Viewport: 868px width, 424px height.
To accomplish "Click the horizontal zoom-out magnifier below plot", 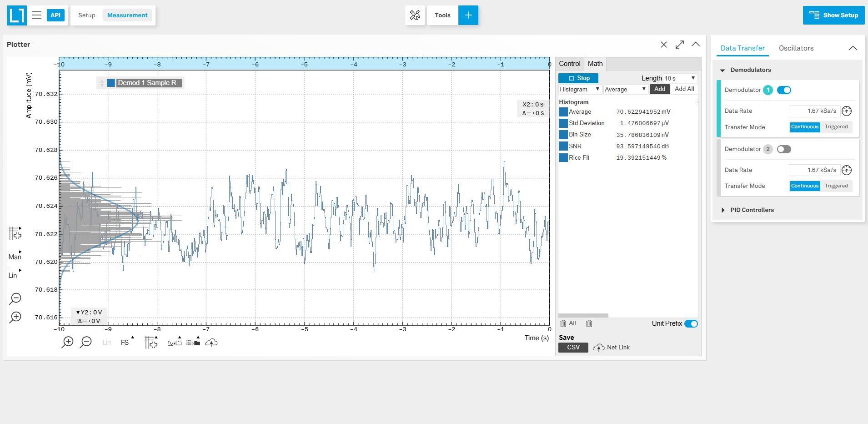I will 85,342.
